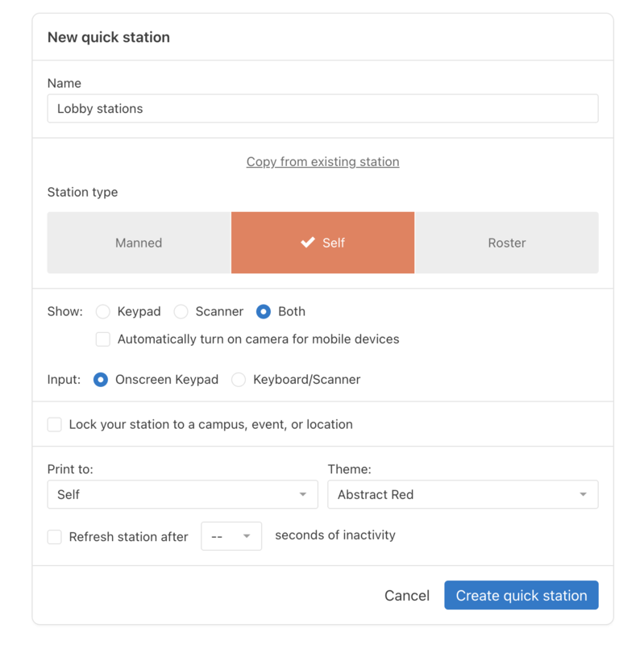644x645 pixels.
Task: Select Keyboard/Scanner input
Action: (x=239, y=380)
